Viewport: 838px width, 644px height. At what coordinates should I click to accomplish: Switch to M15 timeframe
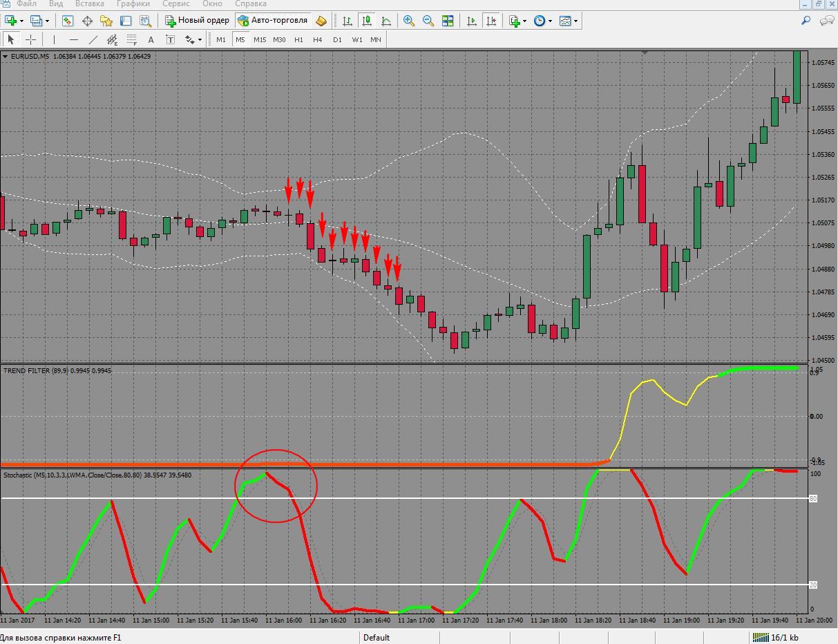(260, 39)
